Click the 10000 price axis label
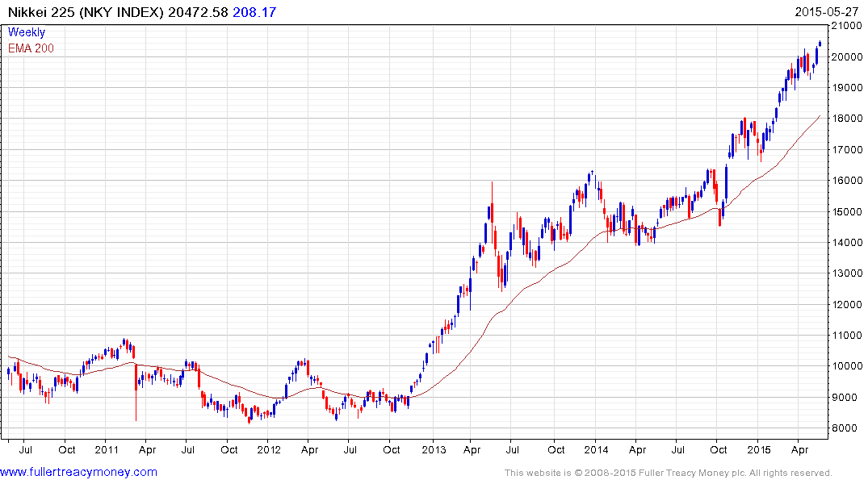The width and height of the screenshot is (868, 484). [x=846, y=366]
